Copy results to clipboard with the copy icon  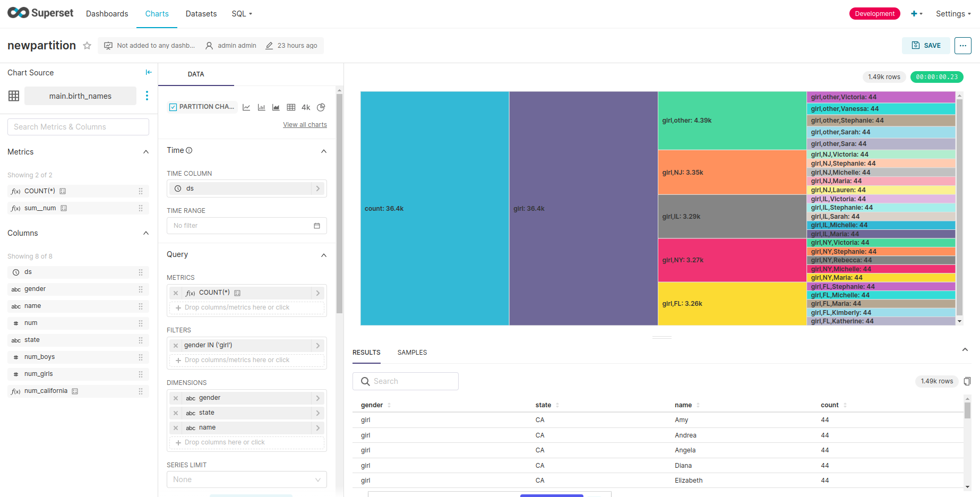[967, 381]
